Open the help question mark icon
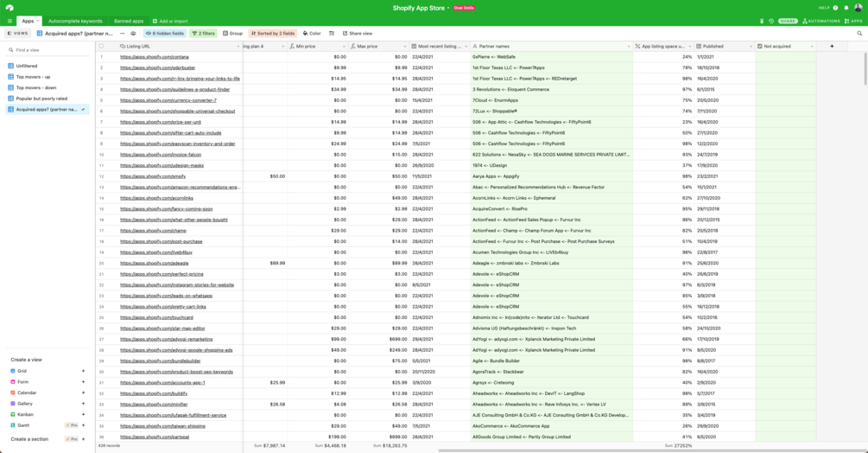Screen dimensions: 868x453 click(x=835, y=8)
